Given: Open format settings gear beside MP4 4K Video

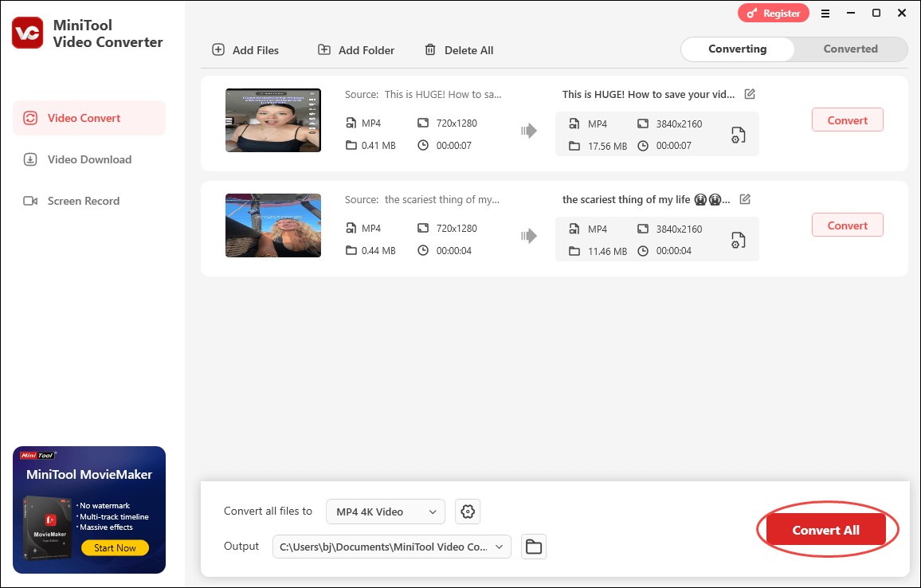Looking at the screenshot, I should tap(468, 512).
